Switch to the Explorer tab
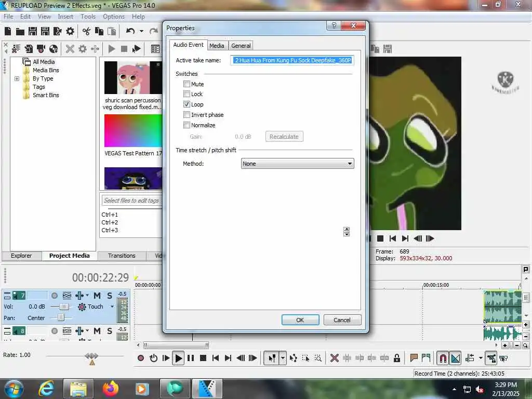Image resolution: width=532 pixels, height=399 pixels. [21, 256]
